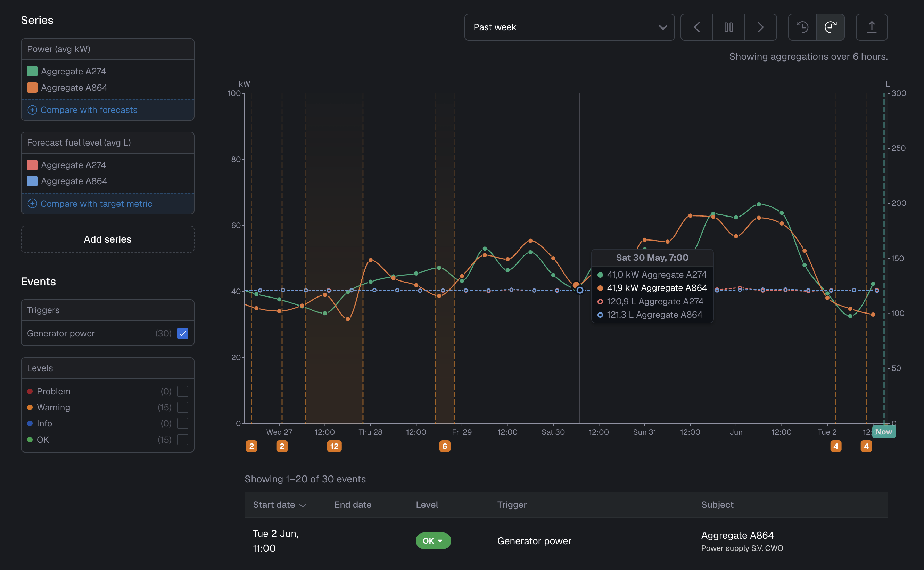Click the refresh-to-now icon button

pos(830,27)
